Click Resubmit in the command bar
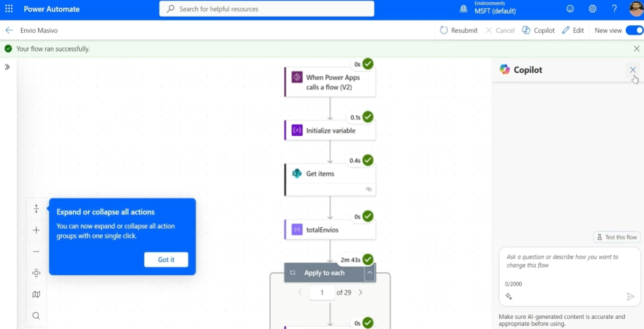Viewport: 644px width, 329px height. 459,31
